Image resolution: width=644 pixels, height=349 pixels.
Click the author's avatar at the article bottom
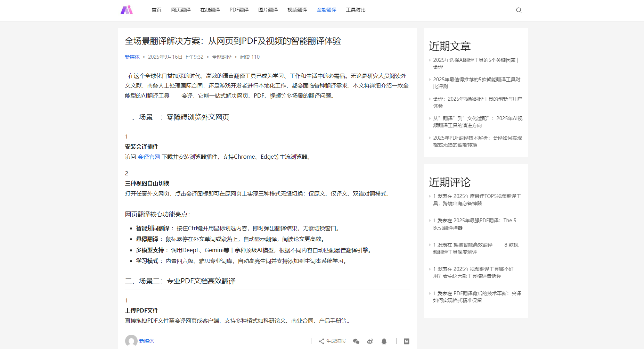131,341
